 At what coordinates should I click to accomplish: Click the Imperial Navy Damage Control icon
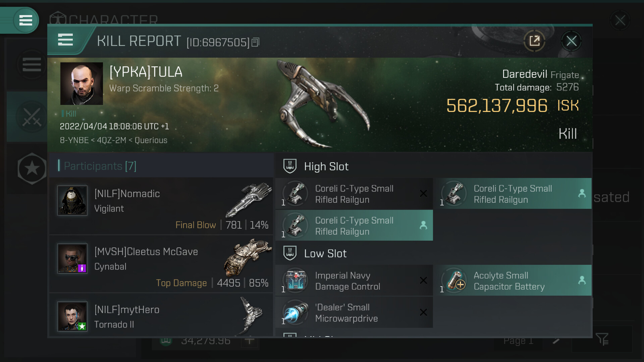point(295,281)
